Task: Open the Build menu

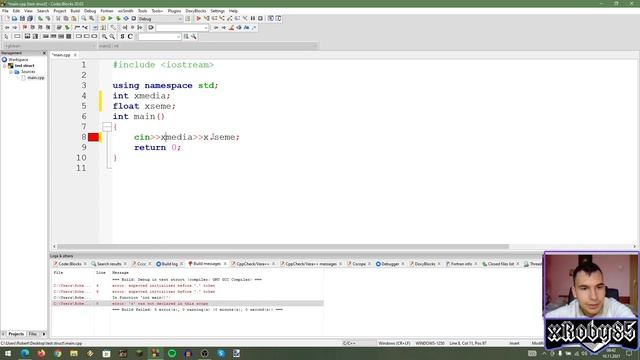Action: (x=75, y=11)
